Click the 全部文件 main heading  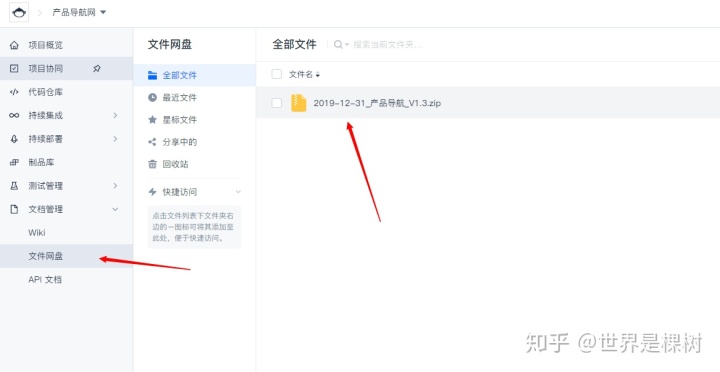coord(294,45)
